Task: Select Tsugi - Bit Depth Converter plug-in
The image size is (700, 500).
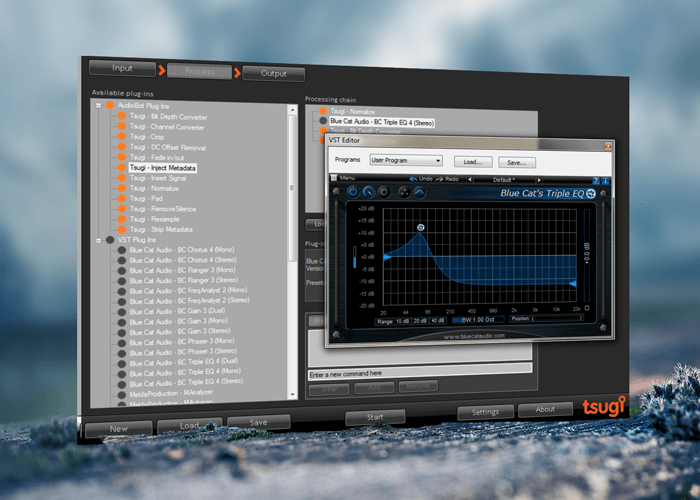Action: [x=168, y=117]
